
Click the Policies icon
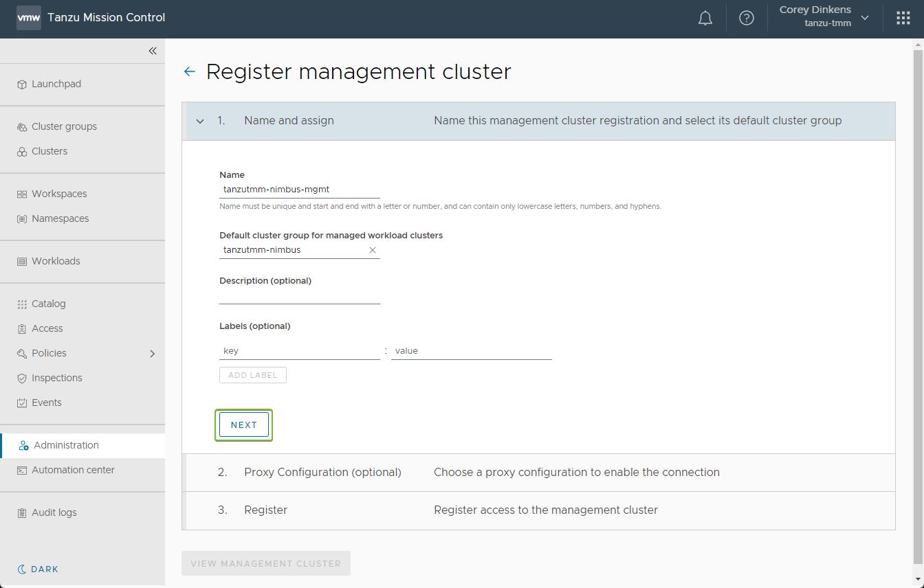(x=22, y=354)
